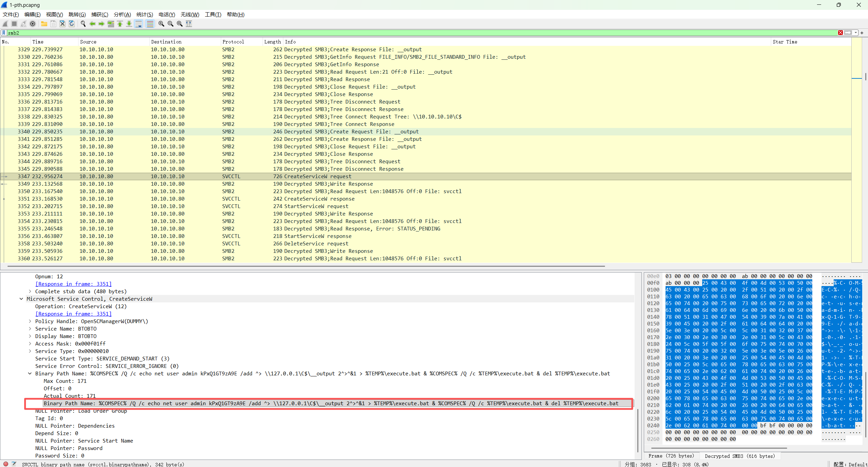Open the 统计(S) menu

144,15
